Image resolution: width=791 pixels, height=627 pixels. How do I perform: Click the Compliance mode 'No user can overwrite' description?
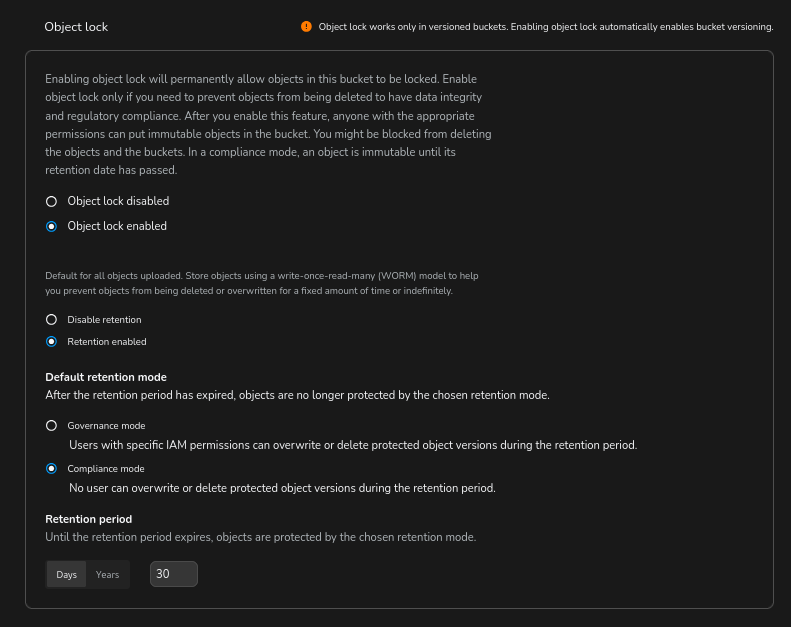pyautogui.click(x=282, y=489)
